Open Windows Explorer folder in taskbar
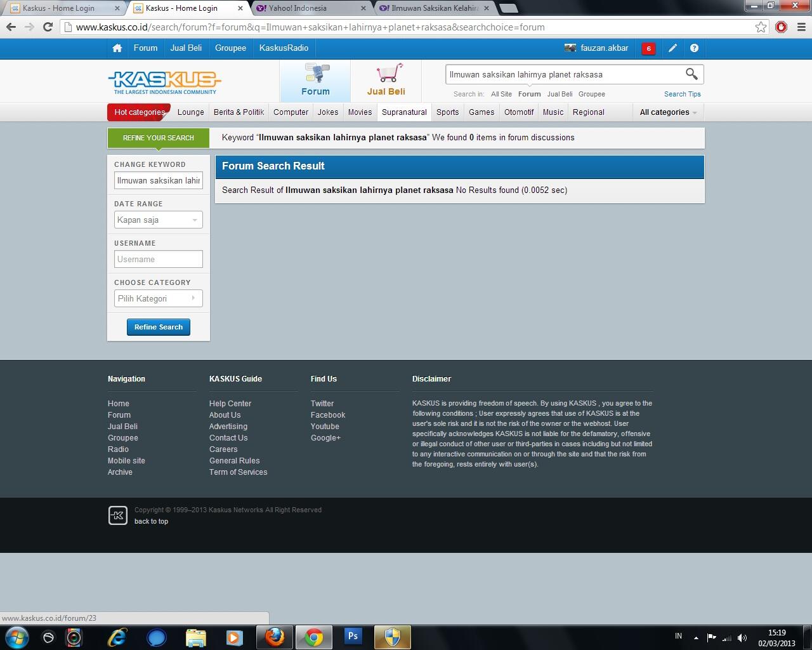The height and width of the screenshot is (650, 812). [x=196, y=637]
